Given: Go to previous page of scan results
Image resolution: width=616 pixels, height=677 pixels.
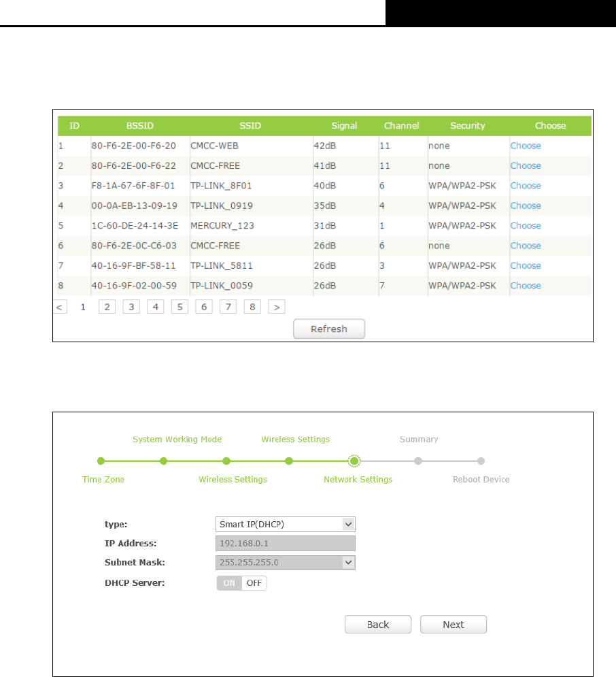Looking at the screenshot, I should 60,307.
